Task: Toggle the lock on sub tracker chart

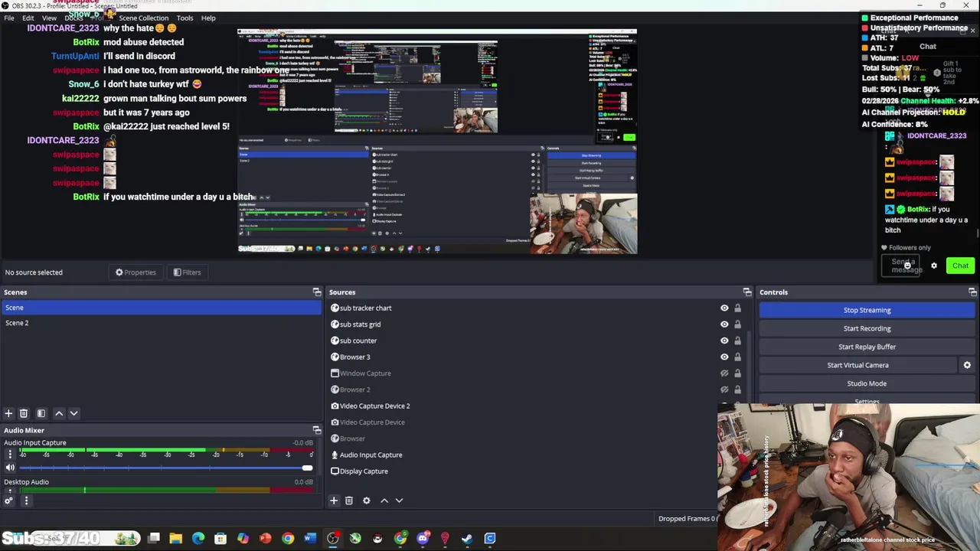Action: click(x=737, y=308)
